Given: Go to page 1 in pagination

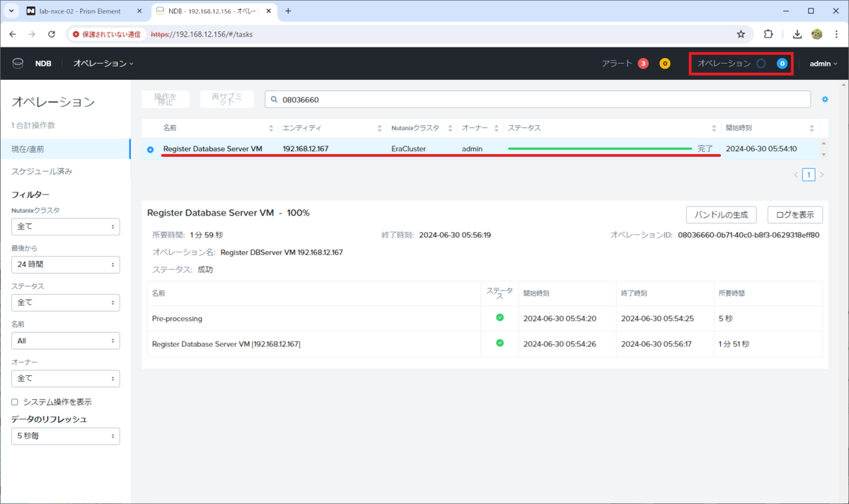Looking at the screenshot, I should click(809, 175).
